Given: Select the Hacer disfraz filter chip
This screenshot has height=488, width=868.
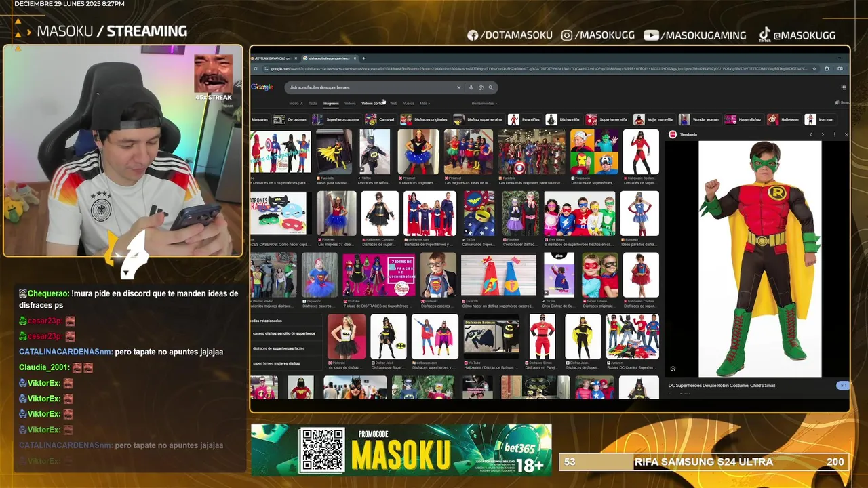Looking at the screenshot, I should point(743,119).
